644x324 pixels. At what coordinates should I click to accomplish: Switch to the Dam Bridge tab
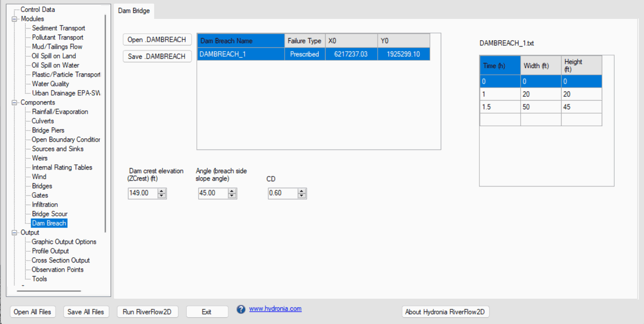tap(134, 11)
